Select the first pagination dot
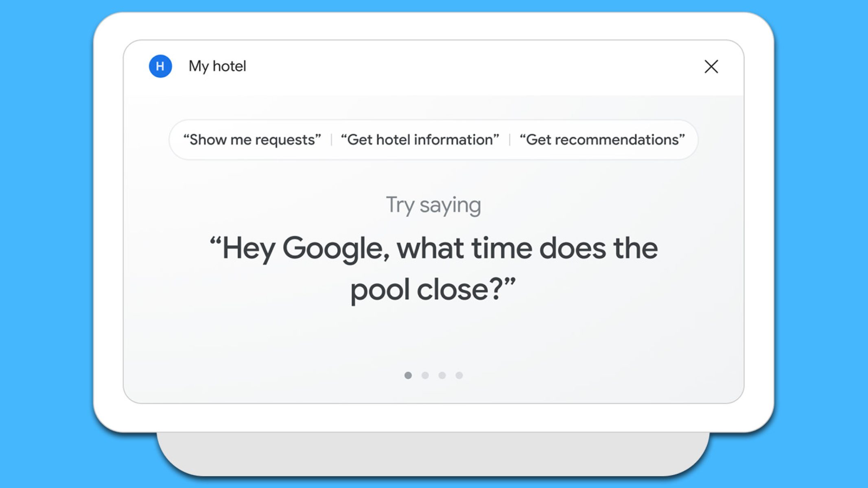The height and width of the screenshot is (488, 868). tap(408, 375)
